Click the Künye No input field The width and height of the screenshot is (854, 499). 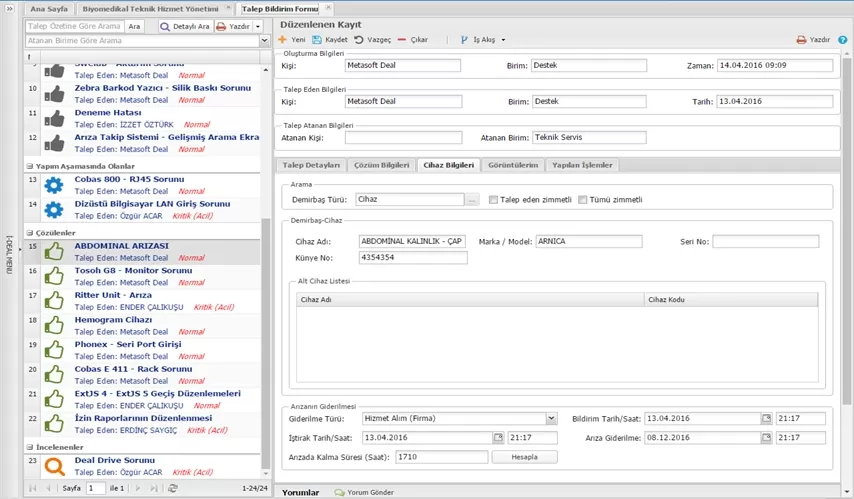[412, 258]
